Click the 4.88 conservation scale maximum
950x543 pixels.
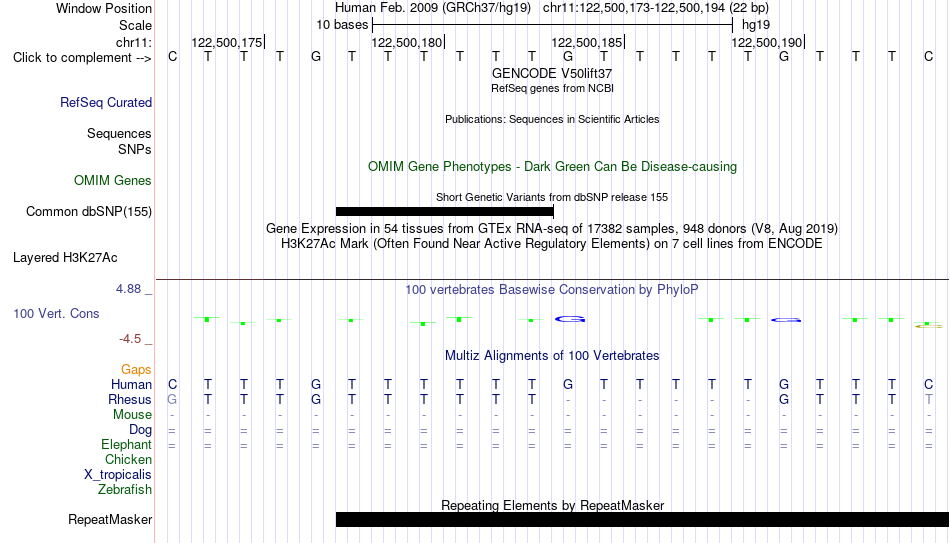(128, 289)
